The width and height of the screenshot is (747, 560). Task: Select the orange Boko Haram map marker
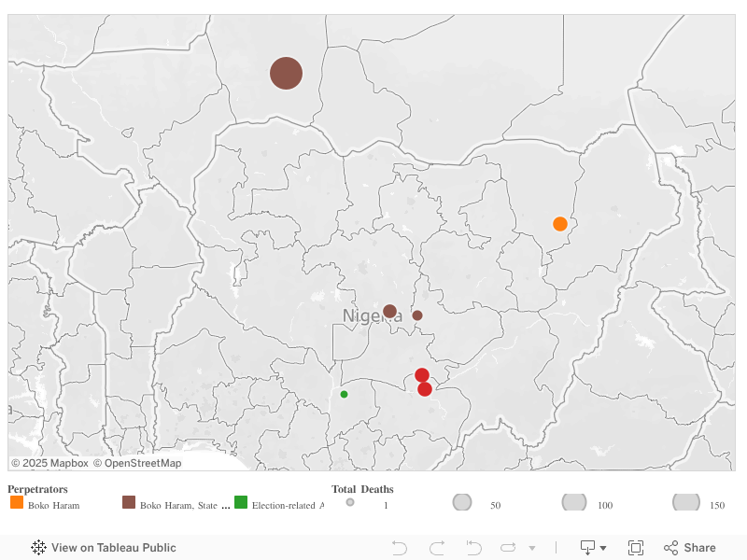pos(559,224)
